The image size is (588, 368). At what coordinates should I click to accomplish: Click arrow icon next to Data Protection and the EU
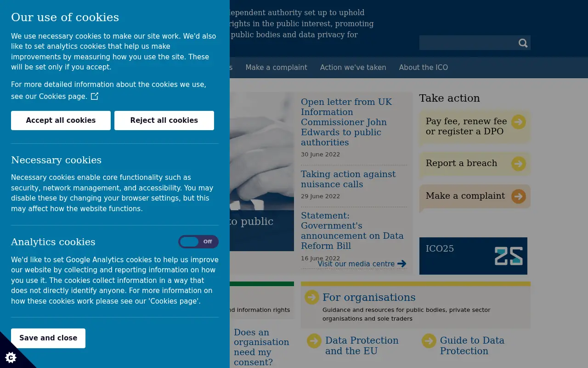[x=314, y=341]
